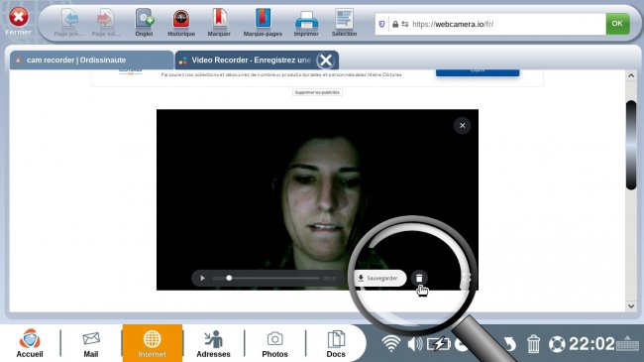Image resolution: width=644 pixels, height=362 pixels.
Task: Go to next page with forward arrow
Action: [106, 23]
